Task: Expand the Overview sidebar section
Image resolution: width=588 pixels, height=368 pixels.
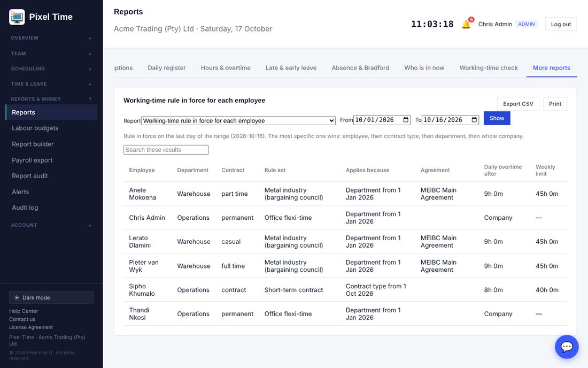Action: point(51,38)
